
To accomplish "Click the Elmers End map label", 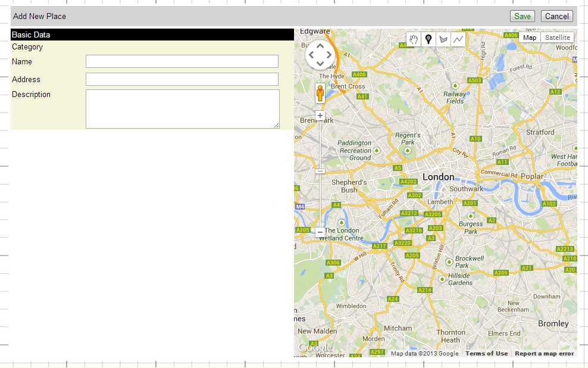I will click(504, 333).
